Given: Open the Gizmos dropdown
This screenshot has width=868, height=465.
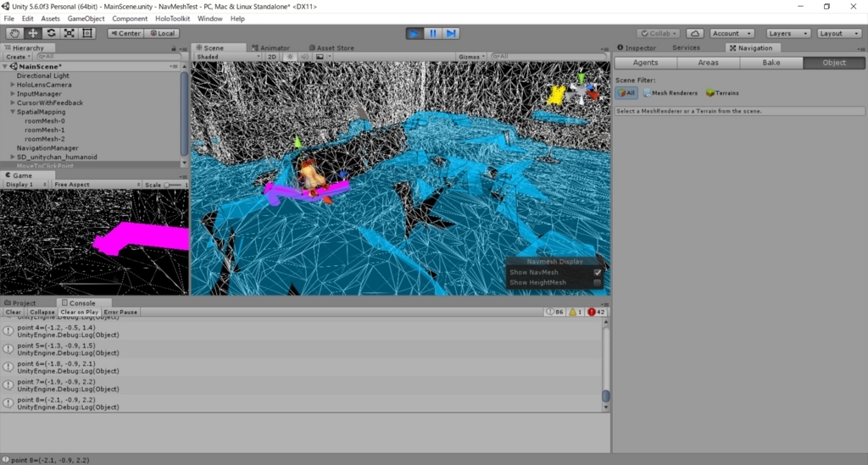Looking at the screenshot, I should (471, 57).
